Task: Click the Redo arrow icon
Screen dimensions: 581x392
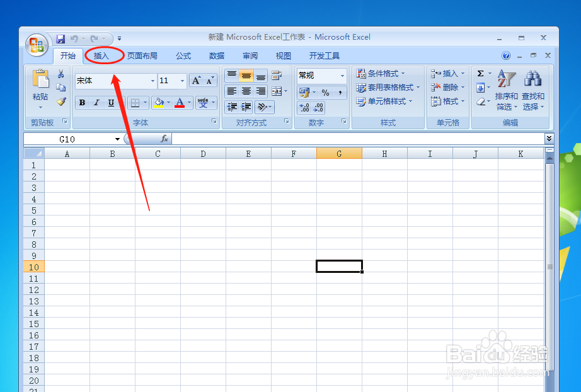Action: [94, 38]
